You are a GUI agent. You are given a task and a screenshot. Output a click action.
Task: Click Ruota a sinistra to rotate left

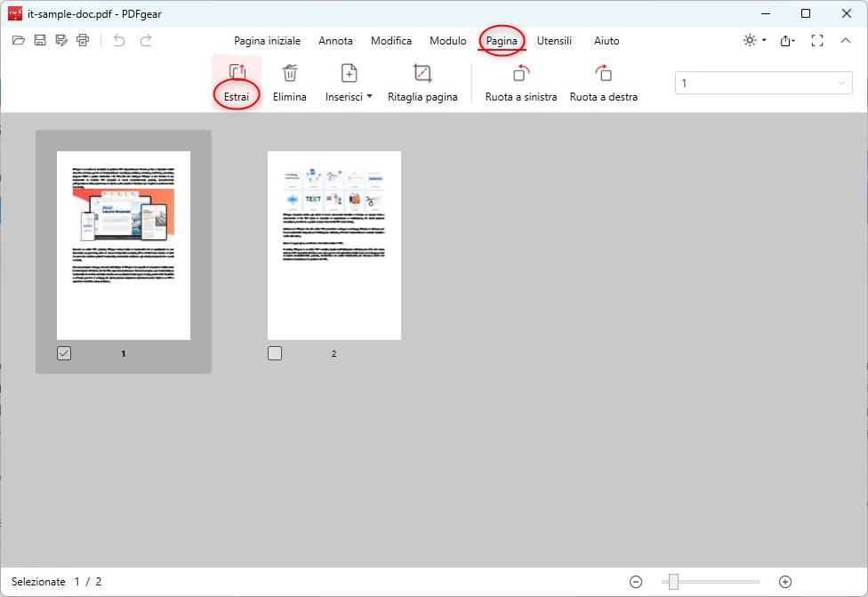pos(519,80)
